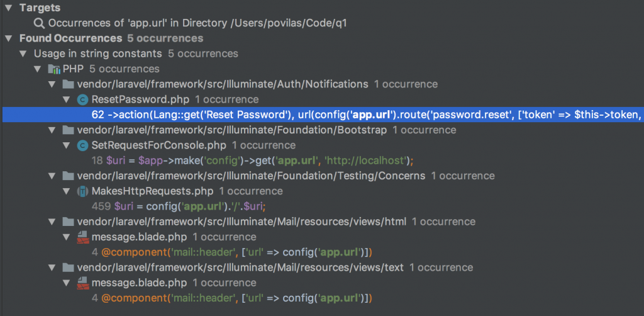
Task: Select the SetRequestForConsole.php file row
Action: [194, 145]
